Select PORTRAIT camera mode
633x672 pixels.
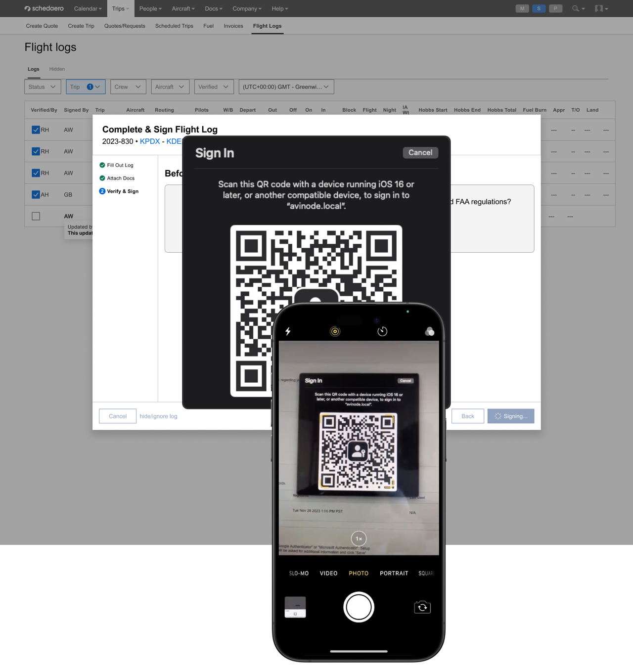pyautogui.click(x=394, y=574)
